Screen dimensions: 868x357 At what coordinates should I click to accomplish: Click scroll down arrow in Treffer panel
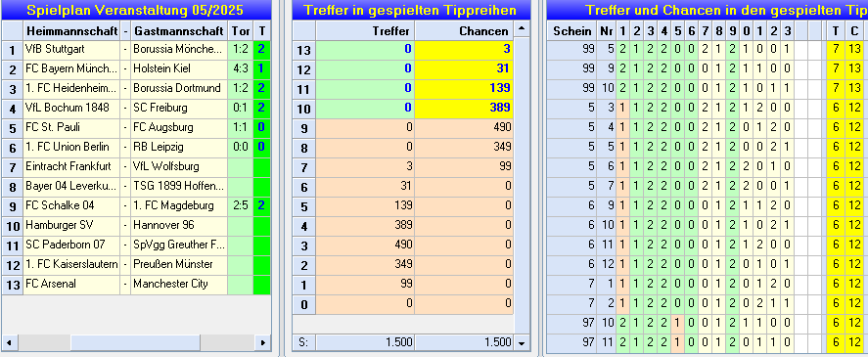(x=521, y=342)
